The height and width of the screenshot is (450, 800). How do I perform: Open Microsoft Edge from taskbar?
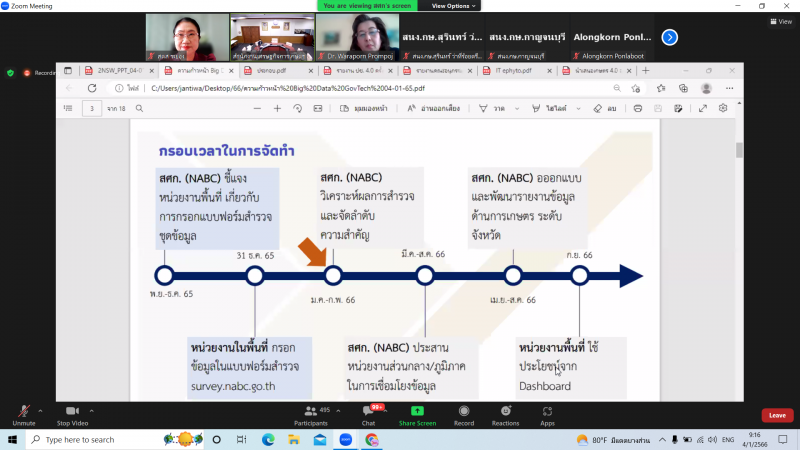click(x=268, y=439)
